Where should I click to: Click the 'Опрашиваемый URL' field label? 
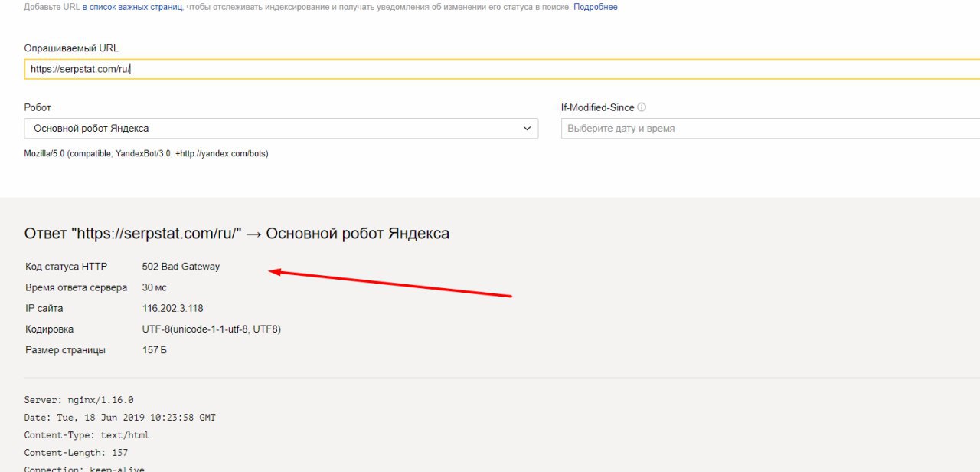click(x=71, y=48)
